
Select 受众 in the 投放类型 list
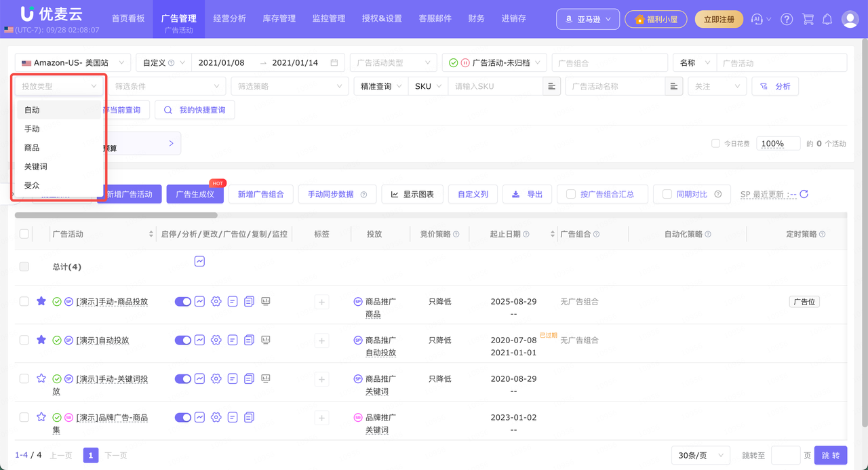point(59,185)
